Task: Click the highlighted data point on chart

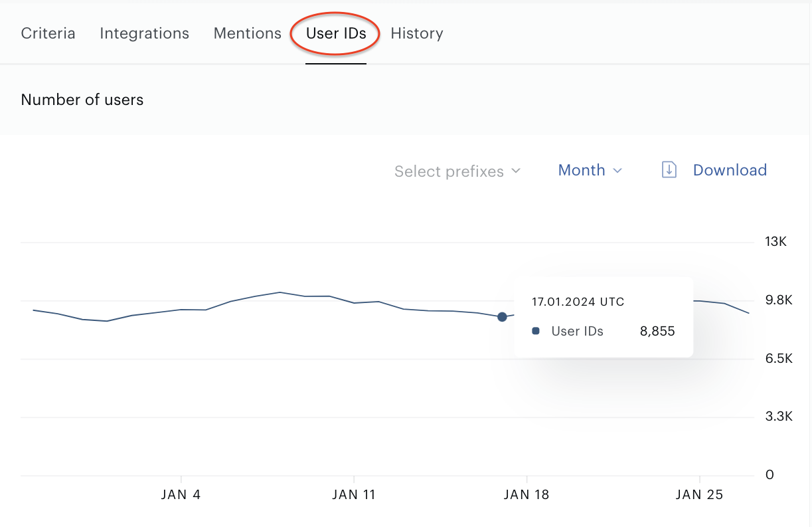Action: (x=502, y=317)
